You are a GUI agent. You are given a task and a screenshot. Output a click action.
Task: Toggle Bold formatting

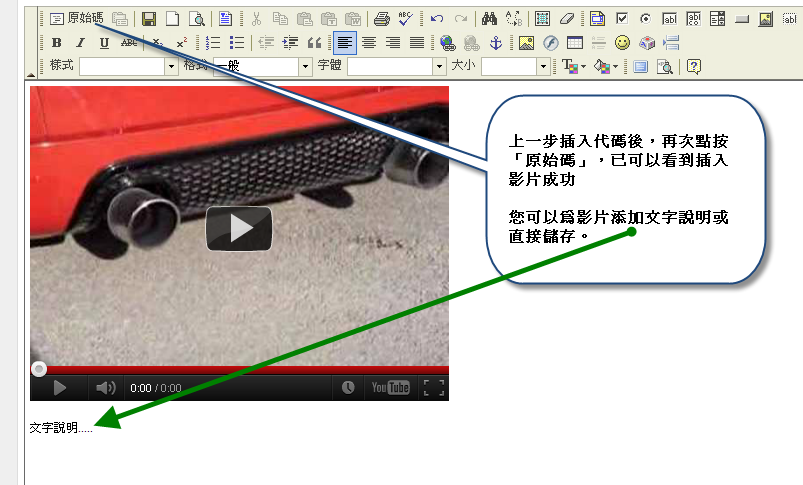coord(56,43)
